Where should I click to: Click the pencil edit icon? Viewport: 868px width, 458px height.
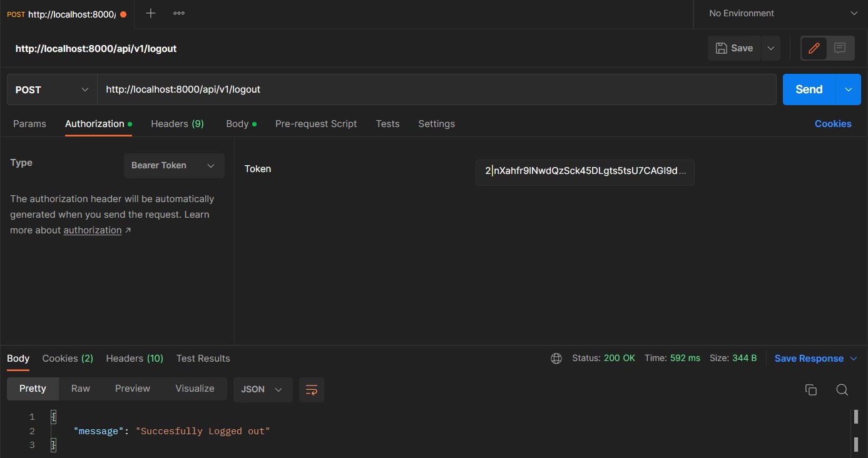(x=814, y=48)
